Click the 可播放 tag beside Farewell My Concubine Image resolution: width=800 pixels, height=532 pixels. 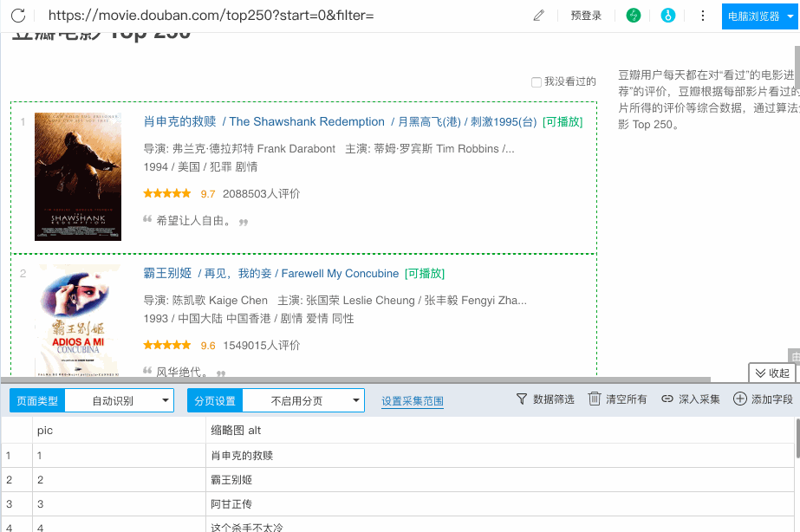pos(425,274)
